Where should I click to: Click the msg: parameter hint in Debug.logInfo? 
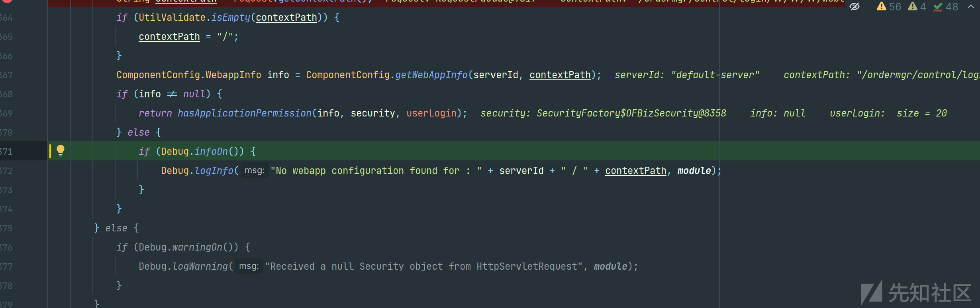[x=255, y=170]
